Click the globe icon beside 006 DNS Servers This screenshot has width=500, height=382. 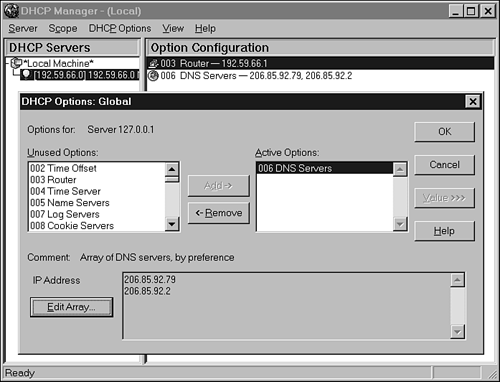153,76
